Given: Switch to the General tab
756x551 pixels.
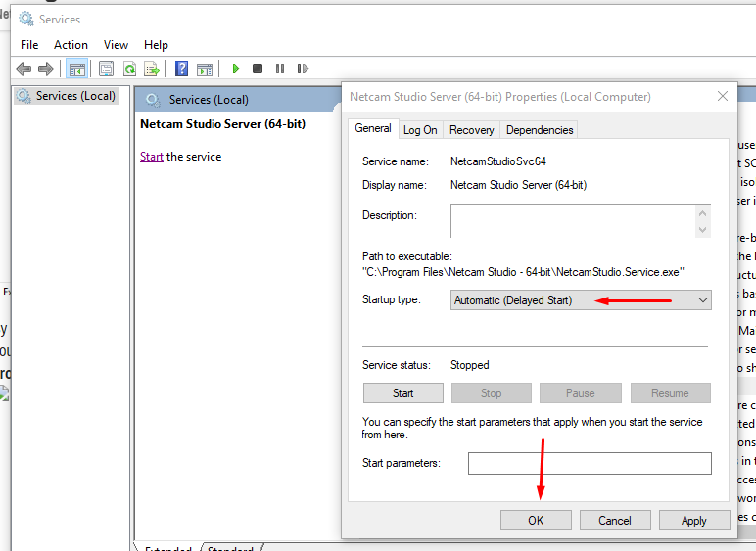Looking at the screenshot, I should point(373,128).
